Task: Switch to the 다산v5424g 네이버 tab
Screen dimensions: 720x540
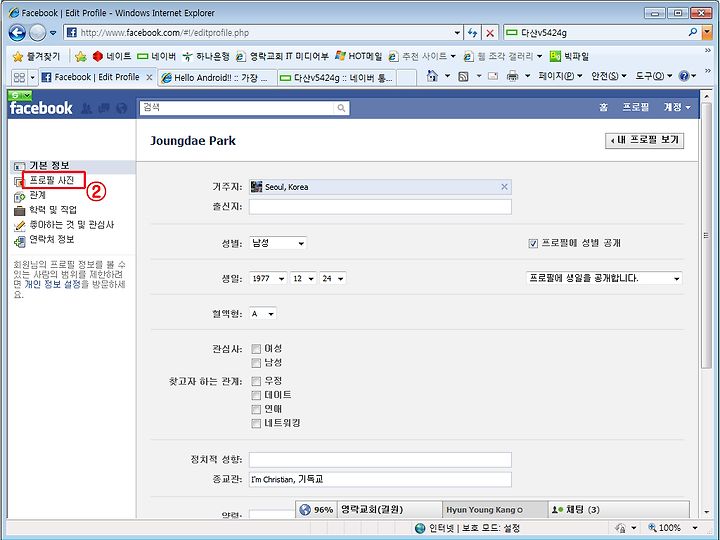Action: pyautogui.click(x=337, y=78)
